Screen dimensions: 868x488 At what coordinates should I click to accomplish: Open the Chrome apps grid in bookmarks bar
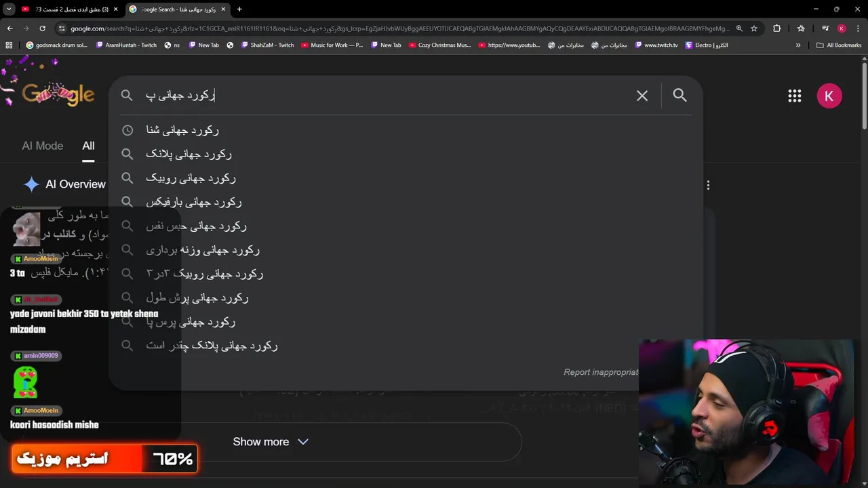(x=9, y=45)
